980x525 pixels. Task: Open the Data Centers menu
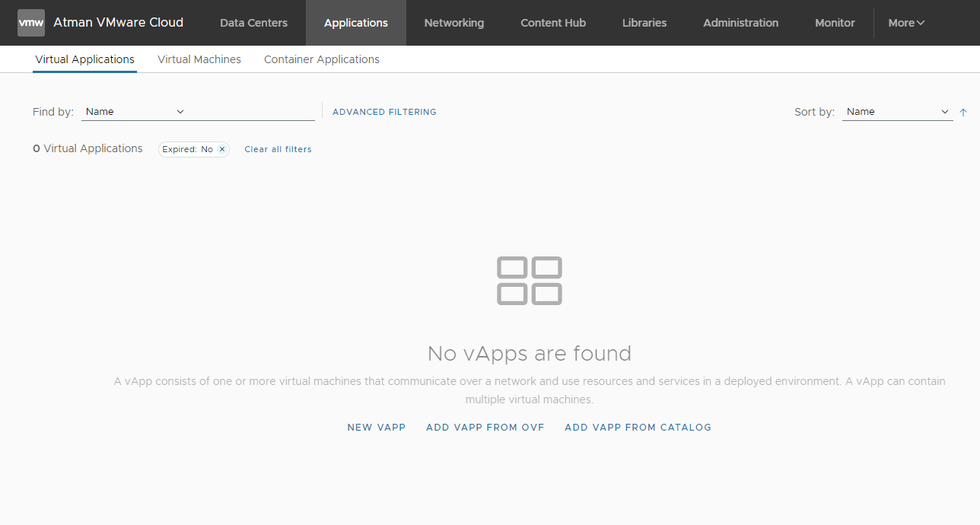pyautogui.click(x=253, y=23)
